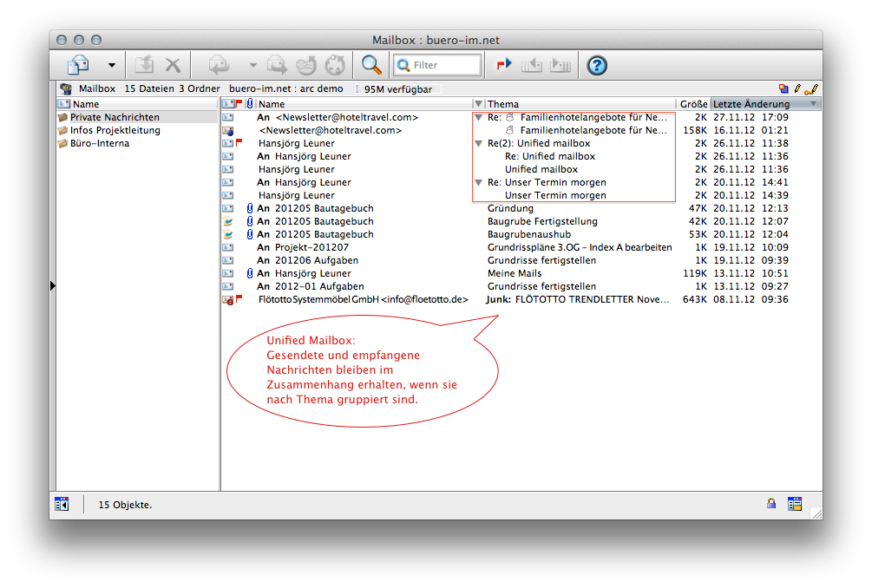Open dropdown arrow next to new message

point(111,65)
